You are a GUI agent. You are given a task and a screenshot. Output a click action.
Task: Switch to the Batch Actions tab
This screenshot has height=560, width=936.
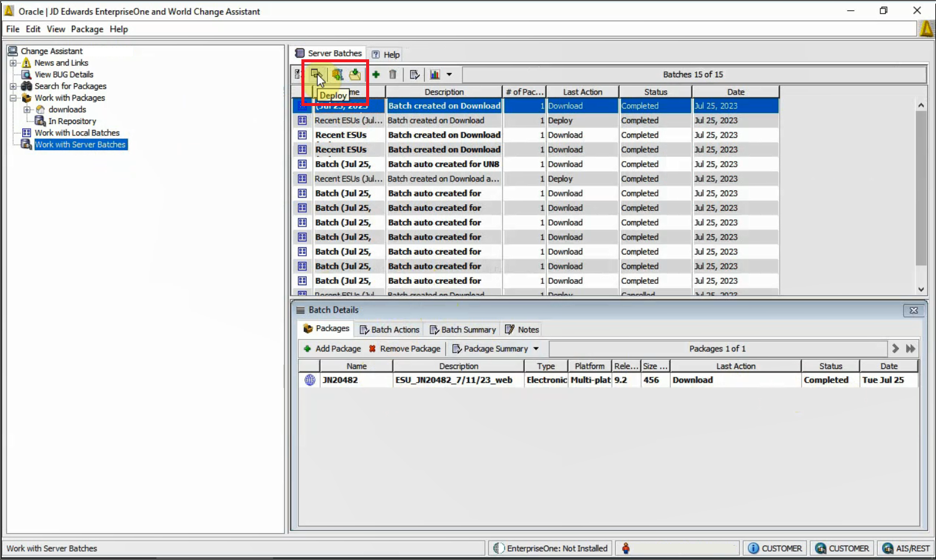390,329
